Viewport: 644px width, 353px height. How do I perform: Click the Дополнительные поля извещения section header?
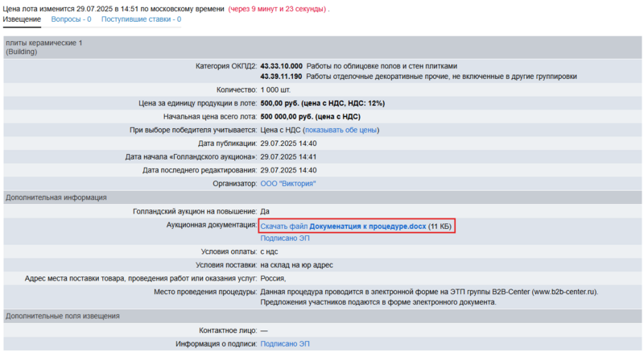63,316
